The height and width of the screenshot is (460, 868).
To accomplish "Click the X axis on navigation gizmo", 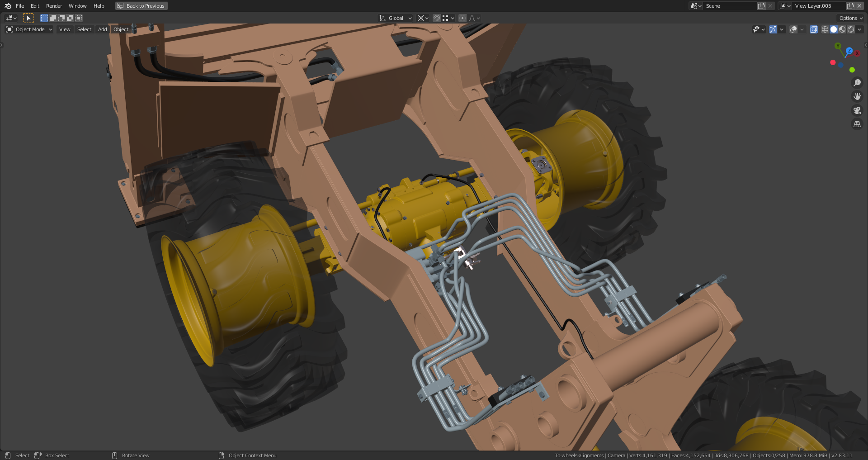I will pyautogui.click(x=857, y=53).
